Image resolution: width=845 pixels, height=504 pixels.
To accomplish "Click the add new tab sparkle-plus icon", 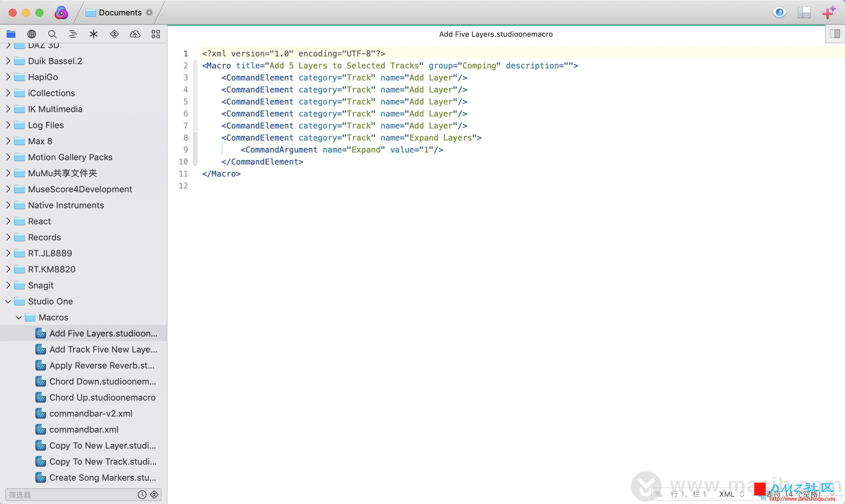I will coord(829,13).
